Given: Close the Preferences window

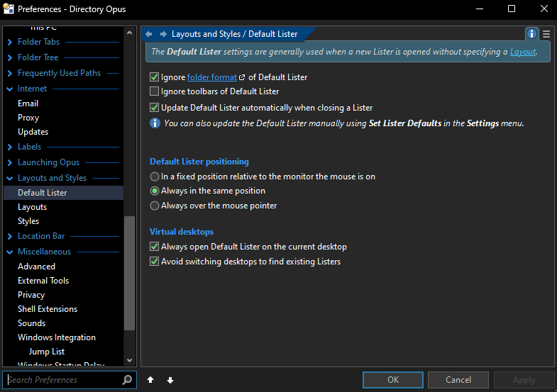Looking at the screenshot, I should coord(544,9).
